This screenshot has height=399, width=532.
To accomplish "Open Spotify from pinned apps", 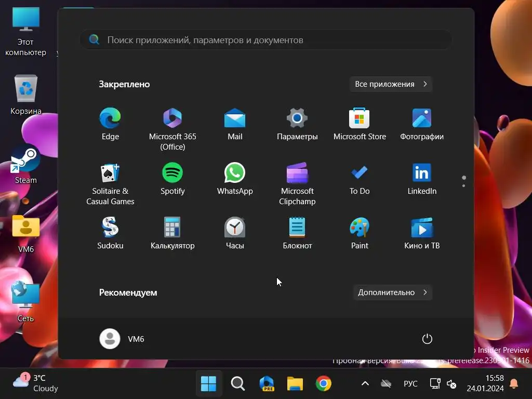I will click(172, 179).
